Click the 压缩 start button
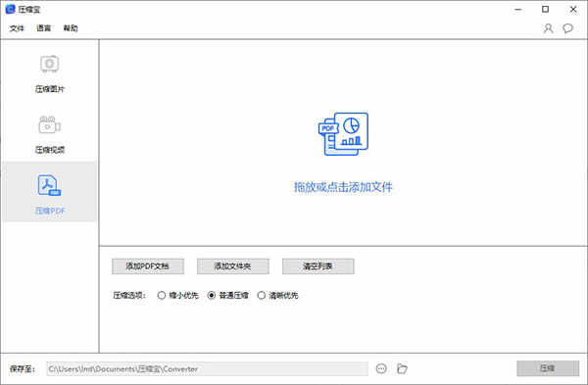Screen dimensions: 588x385 click(x=548, y=368)
